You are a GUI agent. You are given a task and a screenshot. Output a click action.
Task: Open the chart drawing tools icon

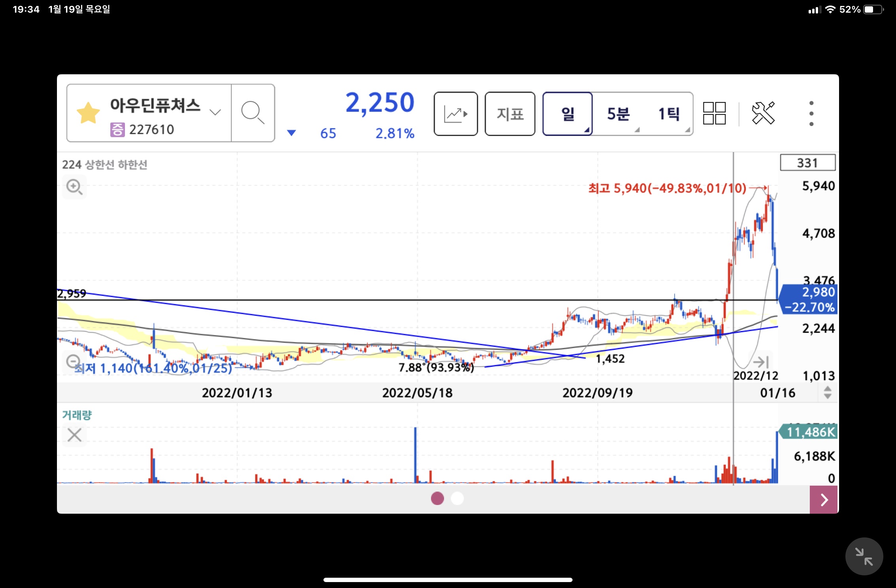(763, 113)
